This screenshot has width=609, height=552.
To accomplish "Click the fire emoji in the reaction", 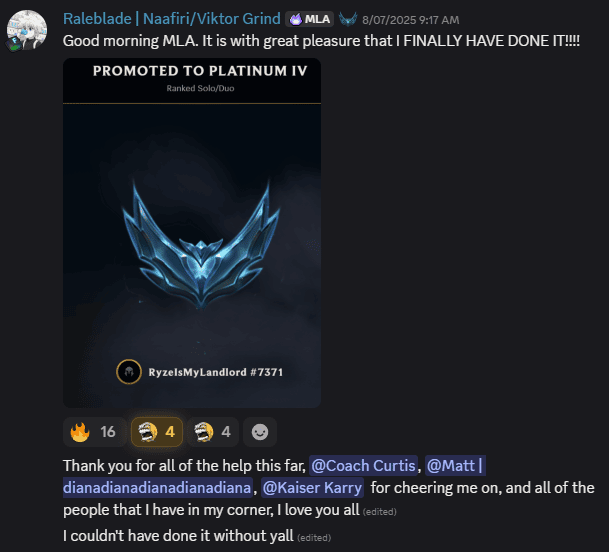I will click(80, 432).
